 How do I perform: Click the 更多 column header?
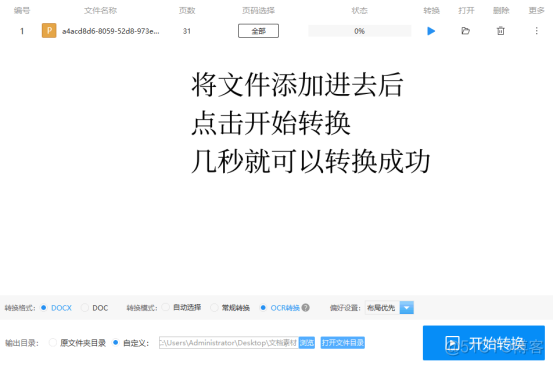click(x=536, y=11)
